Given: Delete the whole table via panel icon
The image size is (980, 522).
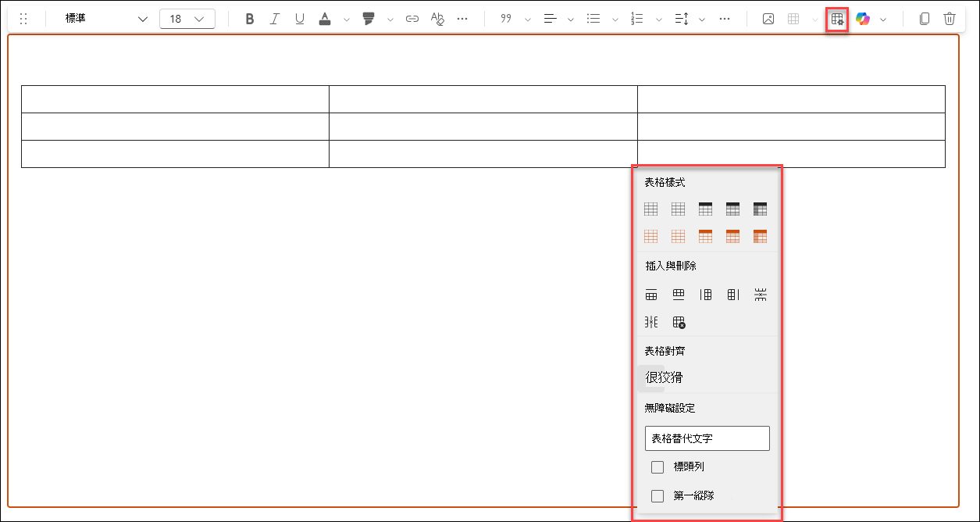Looking at the screenshot, I should pos(679,322).
